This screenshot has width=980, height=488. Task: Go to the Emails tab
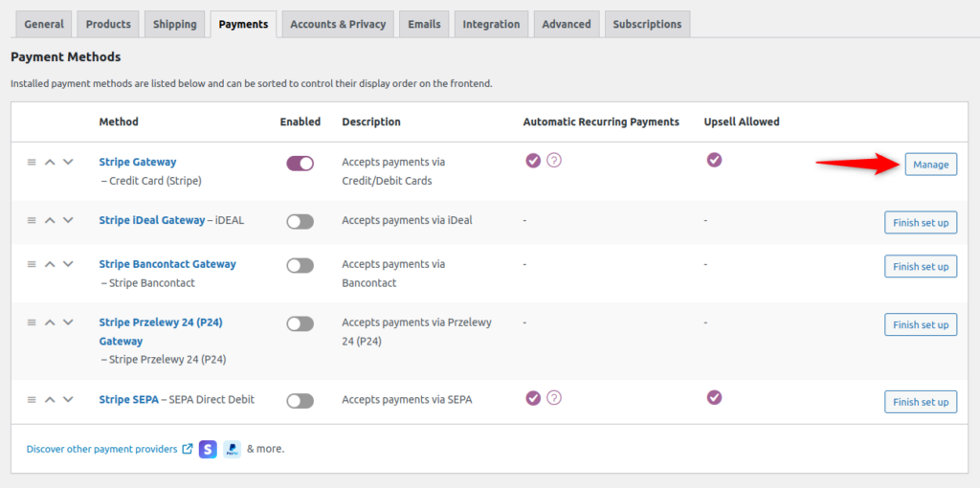pos(424,24)
